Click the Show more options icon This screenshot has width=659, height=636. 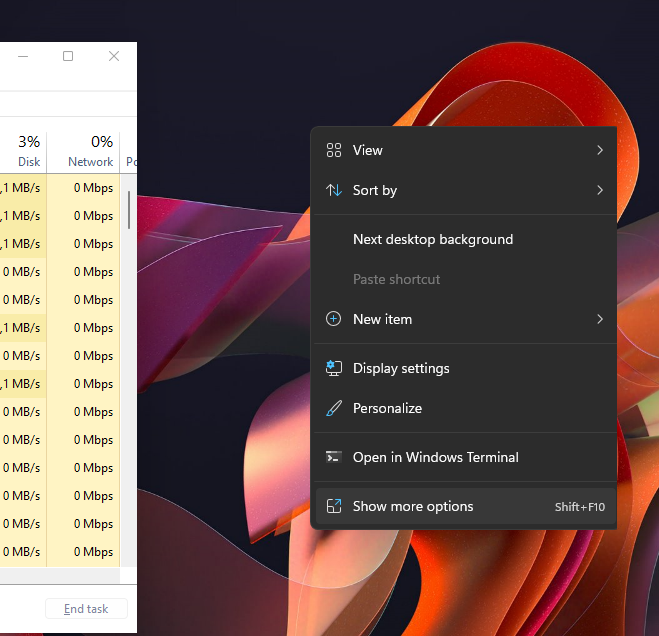pos(334,506)
